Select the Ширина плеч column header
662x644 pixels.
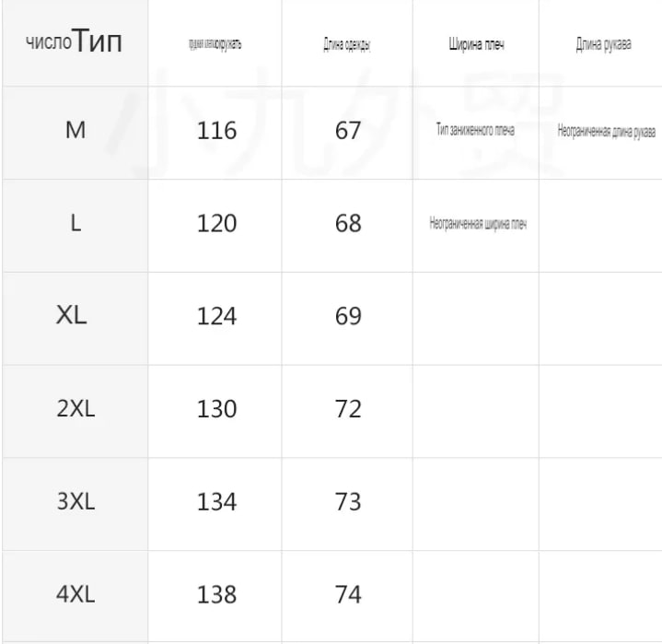pyautogui.click(x=476, y=44)
